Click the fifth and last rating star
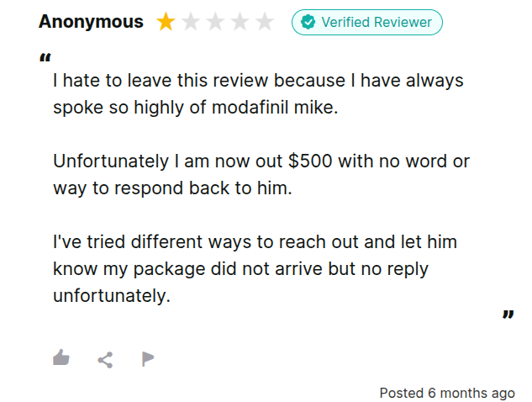Image resolution: width=532 pixels, height=402 pixels. point(265,23)
